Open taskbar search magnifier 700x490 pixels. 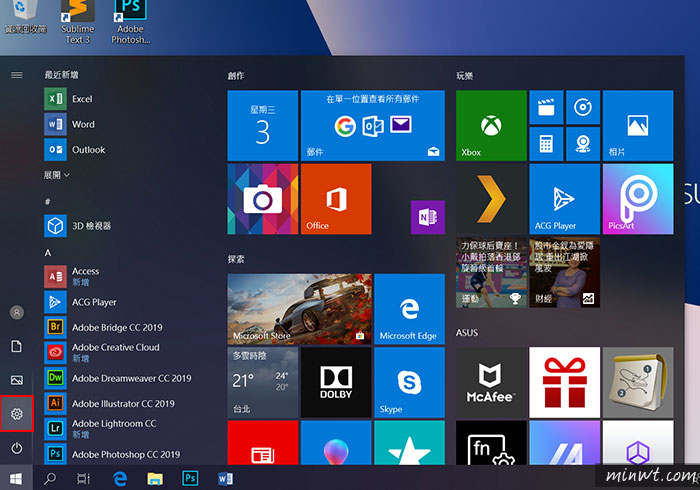[50, 478]
